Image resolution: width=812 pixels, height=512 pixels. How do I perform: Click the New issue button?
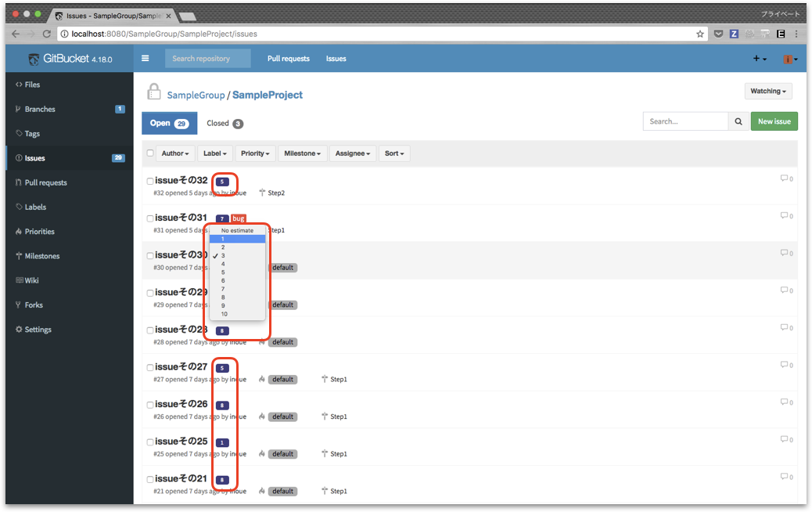click(x=774, y=121)
